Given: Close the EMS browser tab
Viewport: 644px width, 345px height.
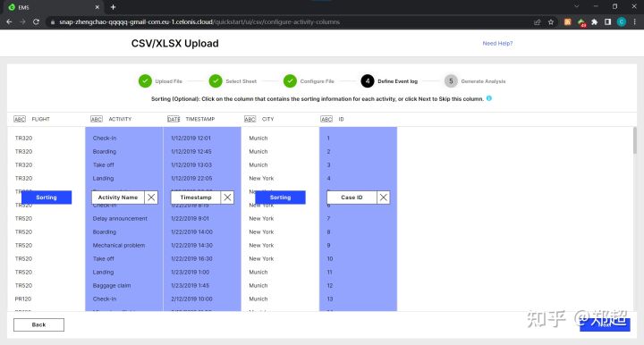Looking at the screenshot, I should coord(97,7).
